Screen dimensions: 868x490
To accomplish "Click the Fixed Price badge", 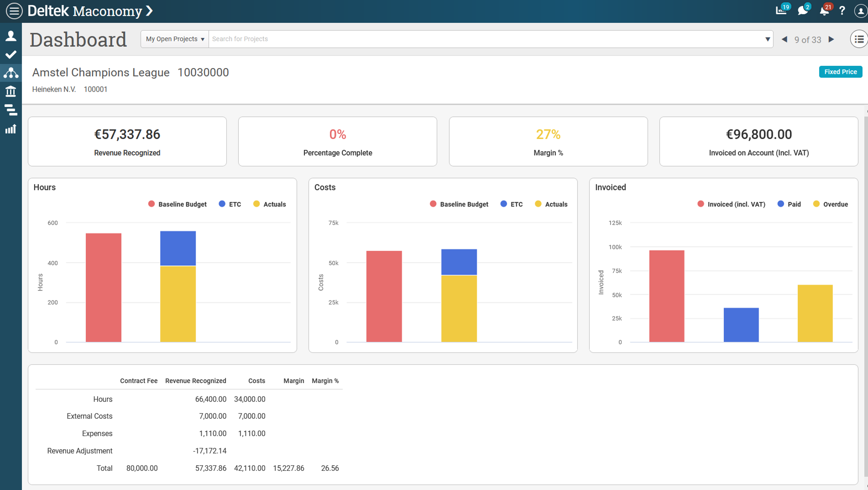I will click(840, 72).
